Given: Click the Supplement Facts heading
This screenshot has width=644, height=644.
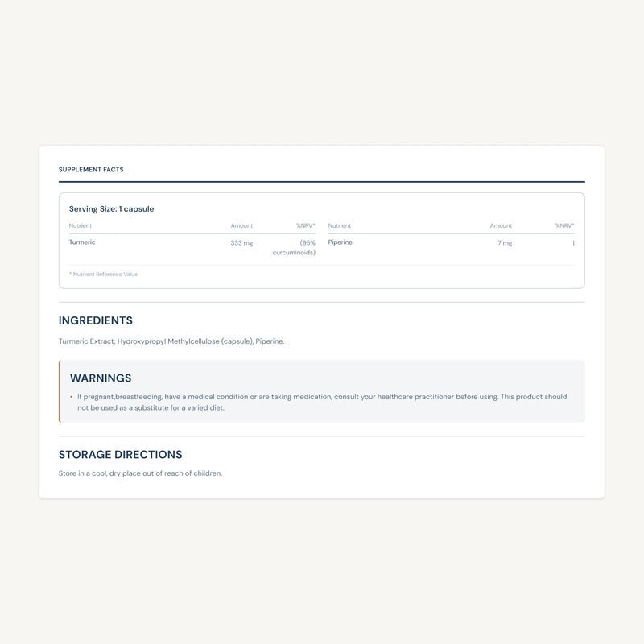Looking at the screenshot, I should (x=91, y=170).
